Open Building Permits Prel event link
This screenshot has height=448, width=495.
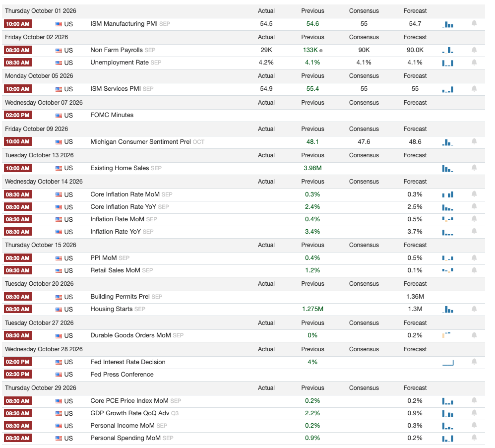tap(120, 297)
